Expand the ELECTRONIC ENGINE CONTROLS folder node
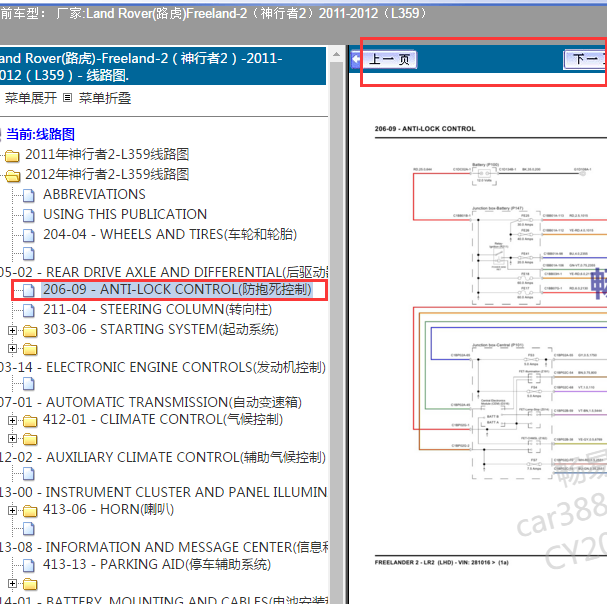607x604 pixels. click(12, 348)
